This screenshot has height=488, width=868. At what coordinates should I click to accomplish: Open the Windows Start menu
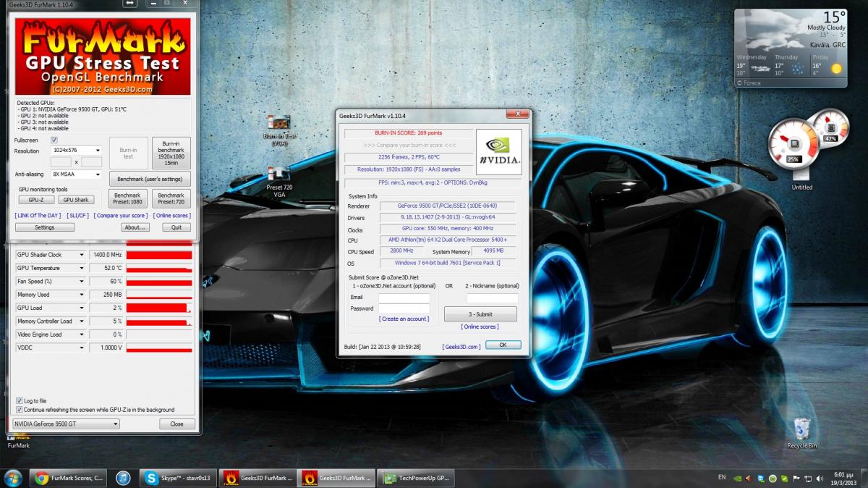click(13, 478)
